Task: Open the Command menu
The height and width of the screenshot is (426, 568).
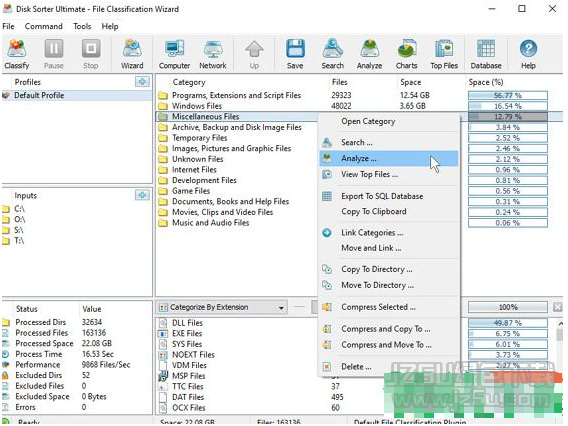Action: pyautogui.click(x=43, y=26)
